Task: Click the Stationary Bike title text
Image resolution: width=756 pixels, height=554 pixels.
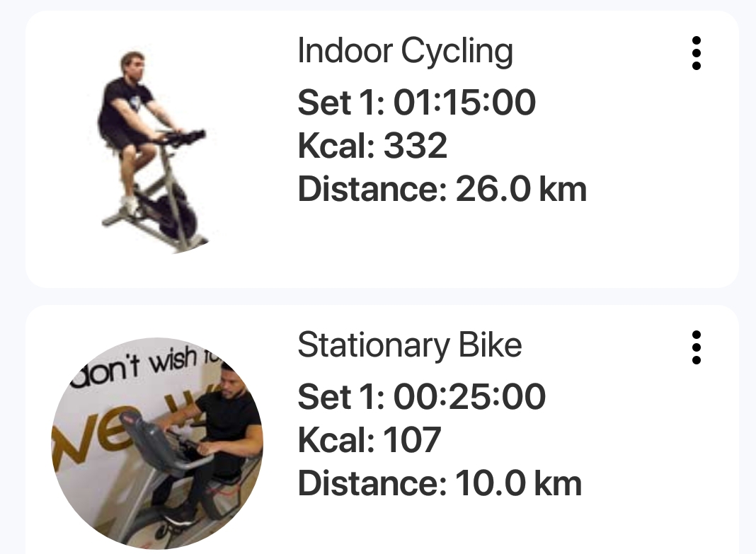Action: (x=409, y=345)
